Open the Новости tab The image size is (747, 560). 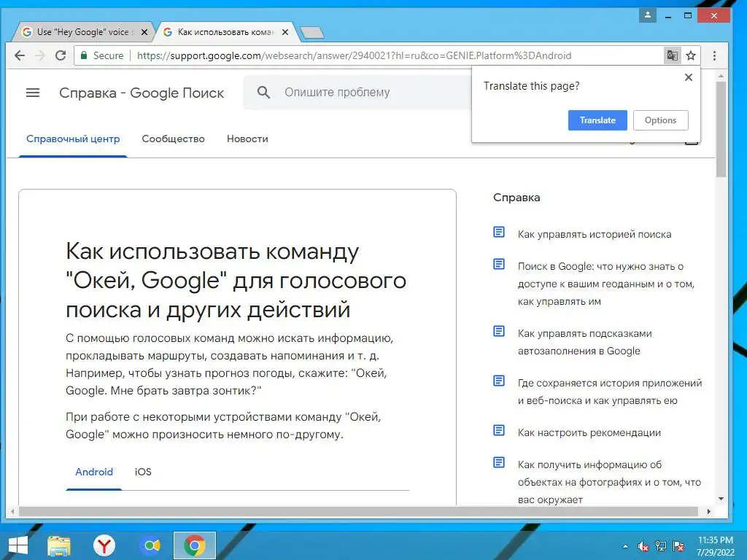(247, 139)
